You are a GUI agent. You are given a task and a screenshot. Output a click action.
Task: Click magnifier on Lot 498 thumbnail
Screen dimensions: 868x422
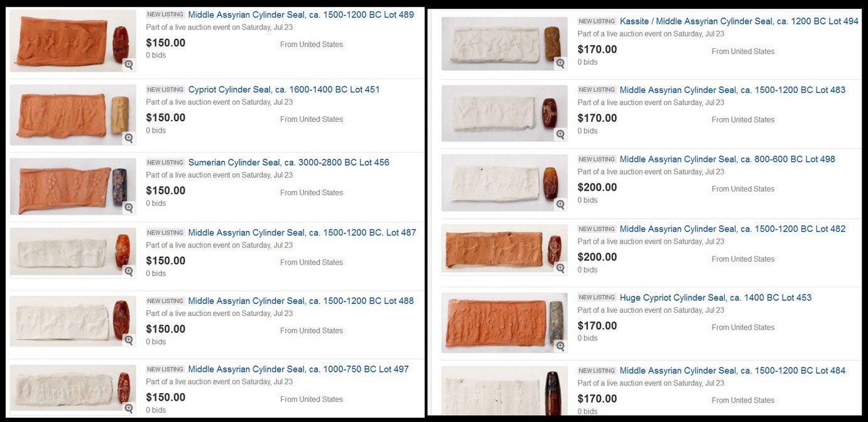pos(560,203)
